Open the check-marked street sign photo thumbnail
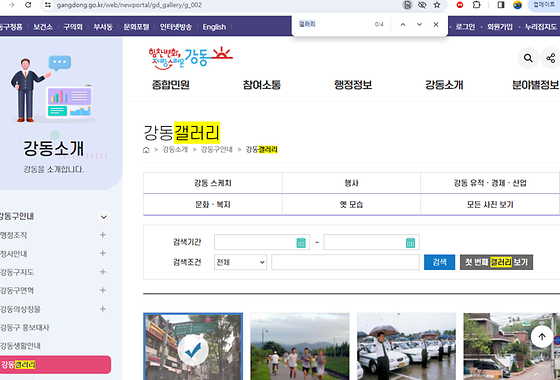The height and width of the screenshot is (380, 560). 193,346
